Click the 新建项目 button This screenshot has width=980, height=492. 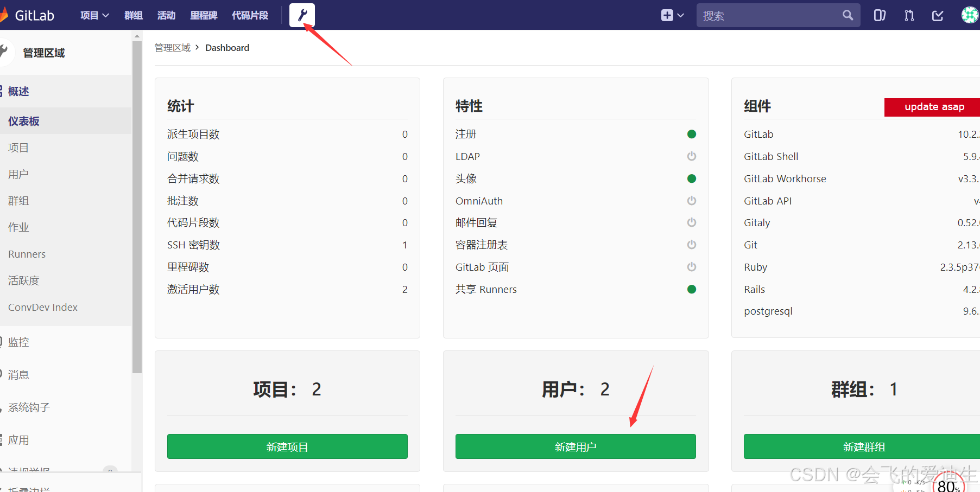(x=287, y=446)
